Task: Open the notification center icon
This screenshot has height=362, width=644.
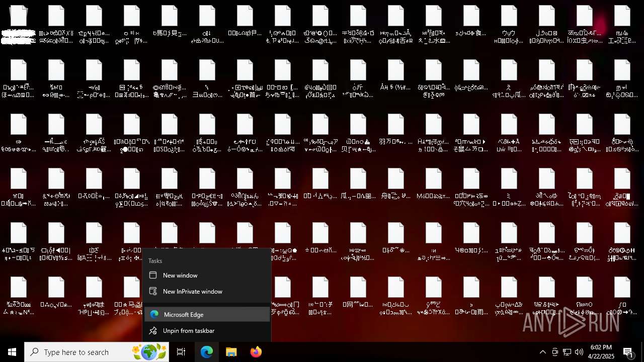Action: [x=628, y=352]
